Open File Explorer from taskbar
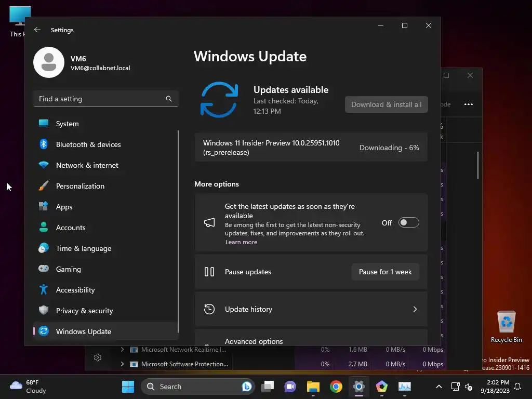Screen dimensions: 532x399 coord(313,387)
